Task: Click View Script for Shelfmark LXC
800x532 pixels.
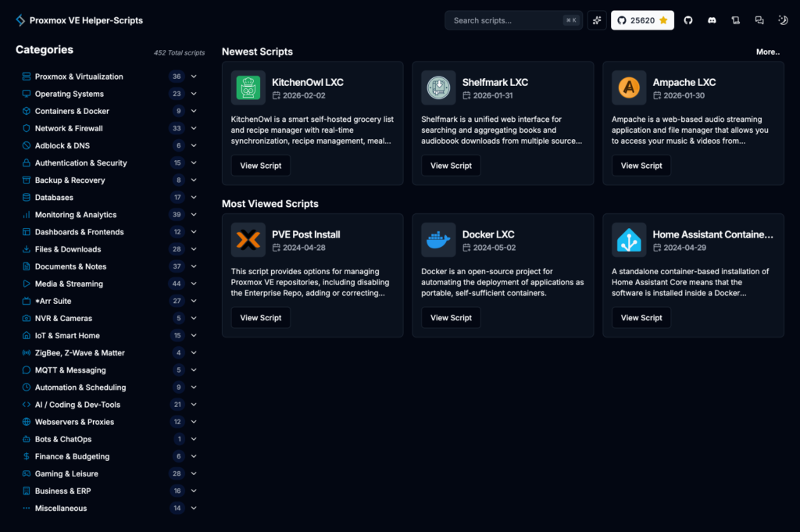Action: pos(451,166)
